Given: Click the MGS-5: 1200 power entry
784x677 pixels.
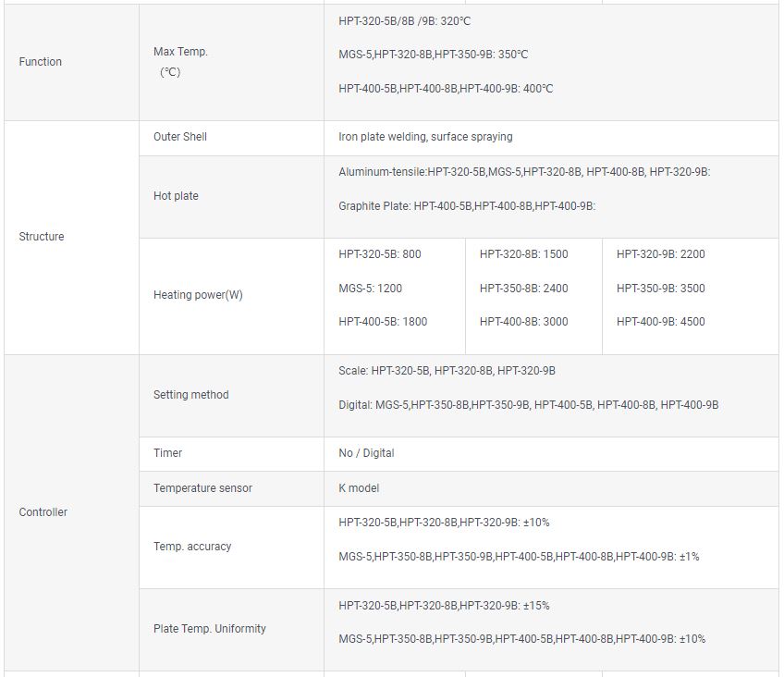Looking at the screenshot, I should pyautogui.click(x=370, y=289).
